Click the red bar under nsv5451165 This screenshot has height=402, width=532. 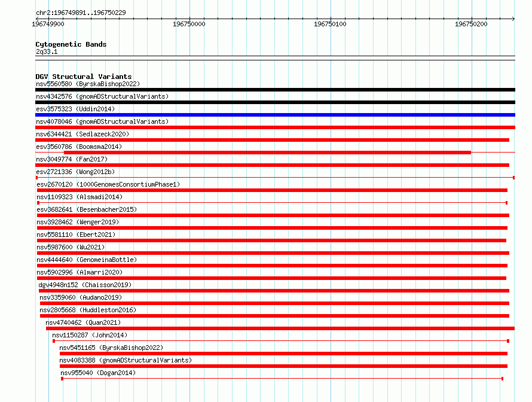pyautogui.click(x=284, y=354)
